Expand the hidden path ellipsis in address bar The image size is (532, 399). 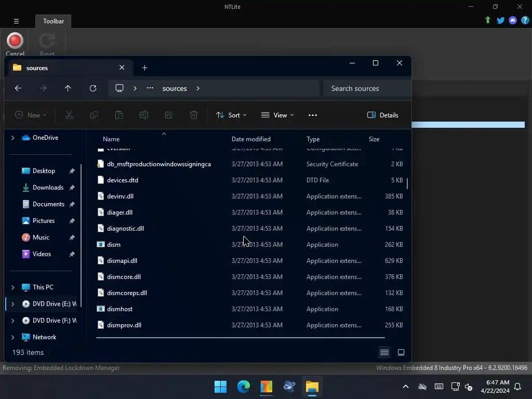click(x=150, y=88)
